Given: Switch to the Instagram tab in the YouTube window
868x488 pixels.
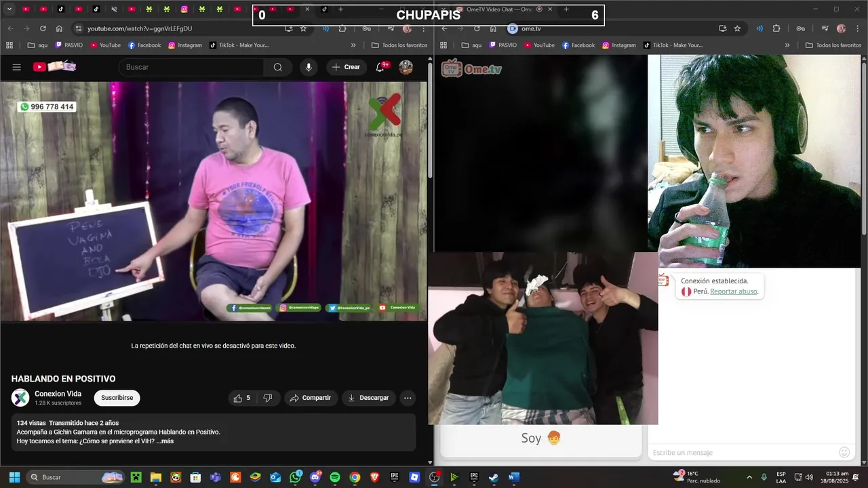Looking at the screenshot, I should pyautogui.click(x=184, y=9).
